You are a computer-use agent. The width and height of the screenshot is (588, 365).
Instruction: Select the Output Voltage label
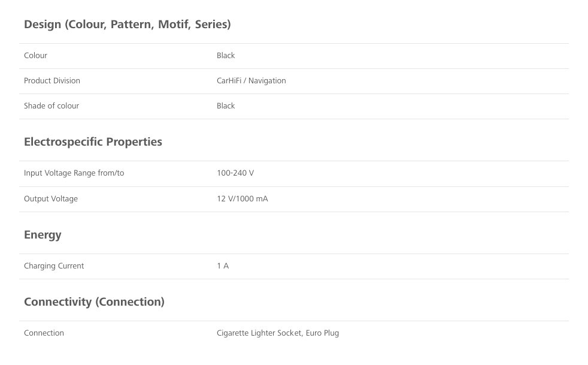[51, 199]
